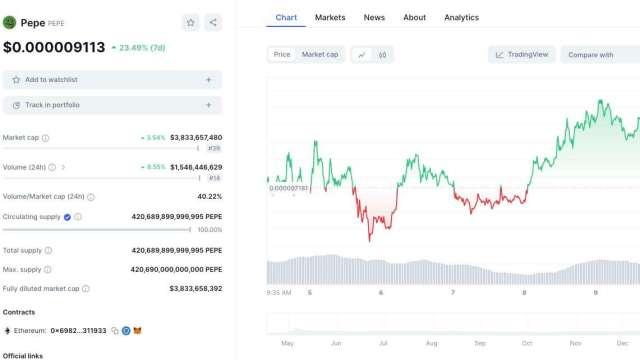Viewport: 640px width, 360px height.
Task: Click Max. supply info icon
Action: point(48,269)
